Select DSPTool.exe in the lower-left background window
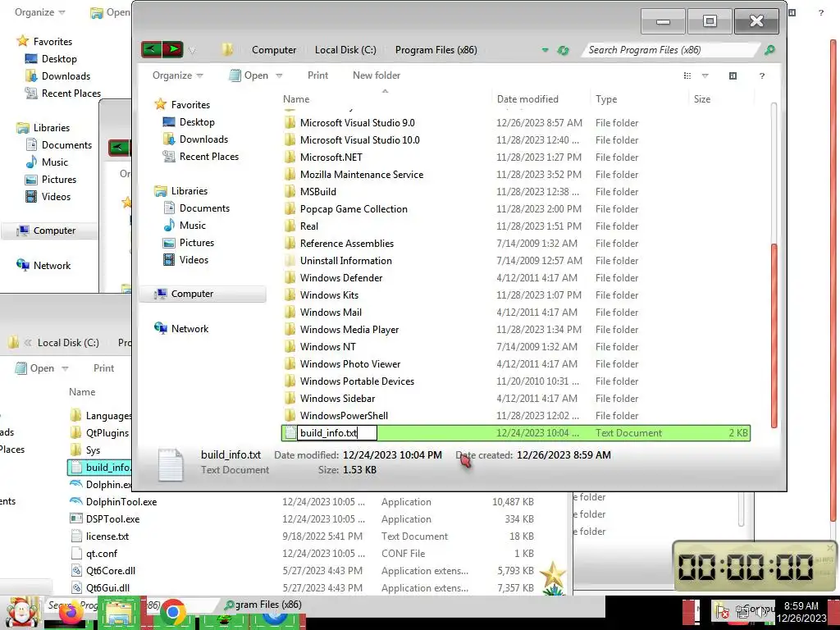Screen dimensions: 840x630 112,519
